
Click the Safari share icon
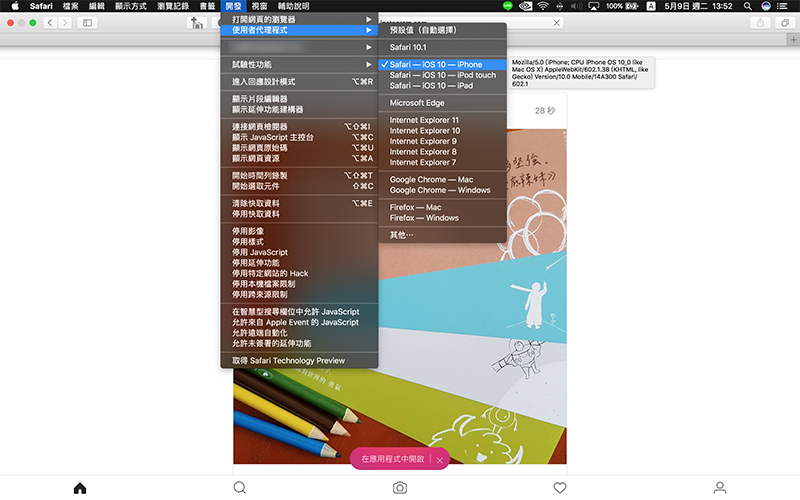tap(760, 22)
